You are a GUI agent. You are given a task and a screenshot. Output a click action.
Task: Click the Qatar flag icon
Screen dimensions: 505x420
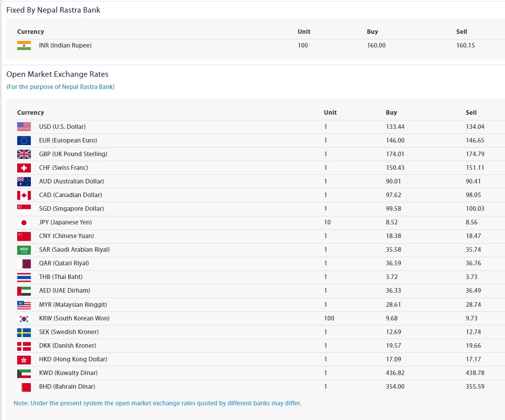tap(24, 263)
